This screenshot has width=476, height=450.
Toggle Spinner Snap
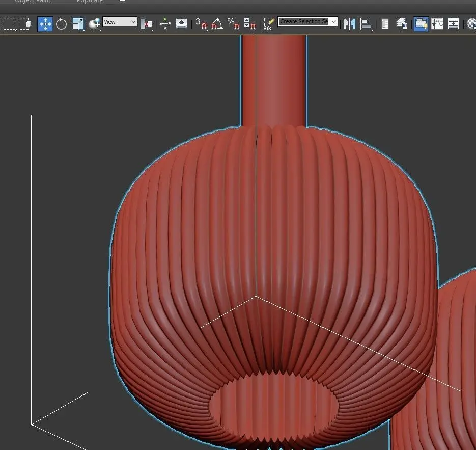tap(249, 24)
